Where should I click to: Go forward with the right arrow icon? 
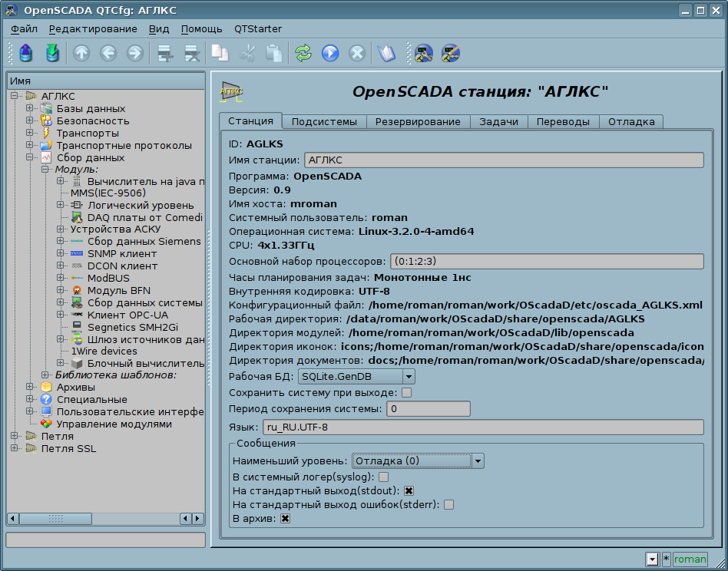[135, 53]
